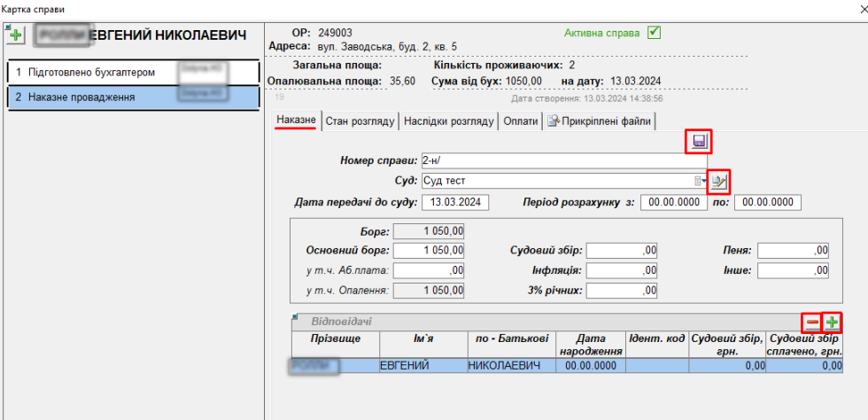Screen dimensions: 868x420
Task: Go to the Оплати tab
Action: point(520,121)
